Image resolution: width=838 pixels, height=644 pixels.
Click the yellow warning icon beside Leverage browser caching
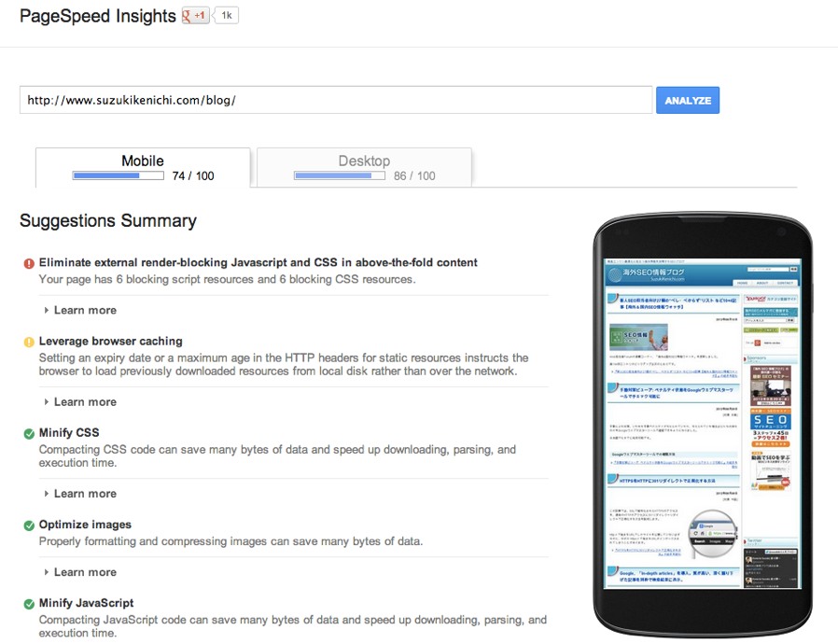click(x=29, y=342)
